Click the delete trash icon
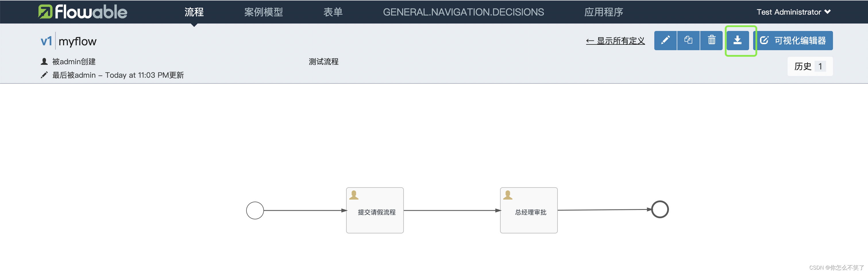Image resolution: width=868 pixels, height=273 pixels. tap(711, 40)
